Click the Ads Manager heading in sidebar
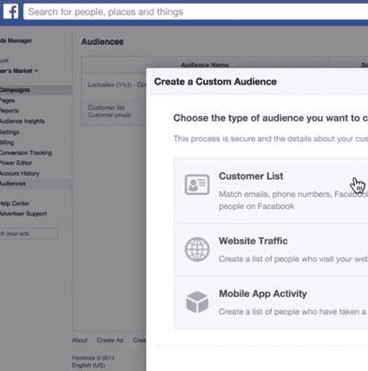The height and width of the screenshot is (371, 368). (16, 41)
